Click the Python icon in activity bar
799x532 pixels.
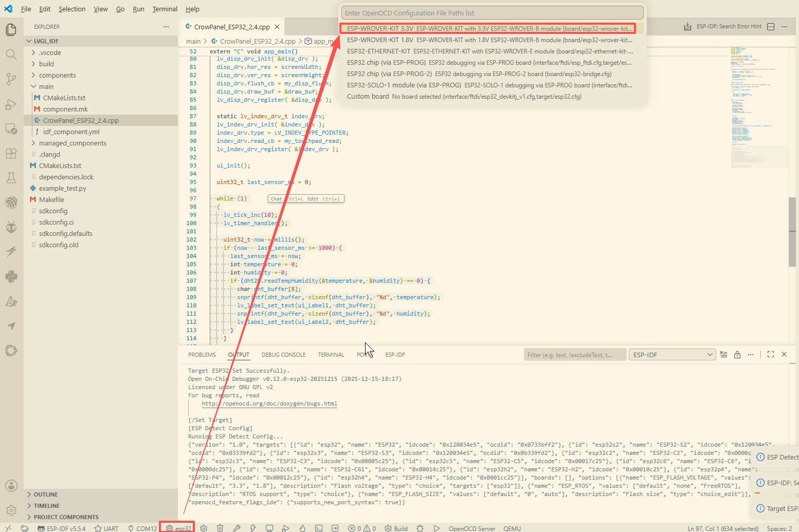click(11, 277)
